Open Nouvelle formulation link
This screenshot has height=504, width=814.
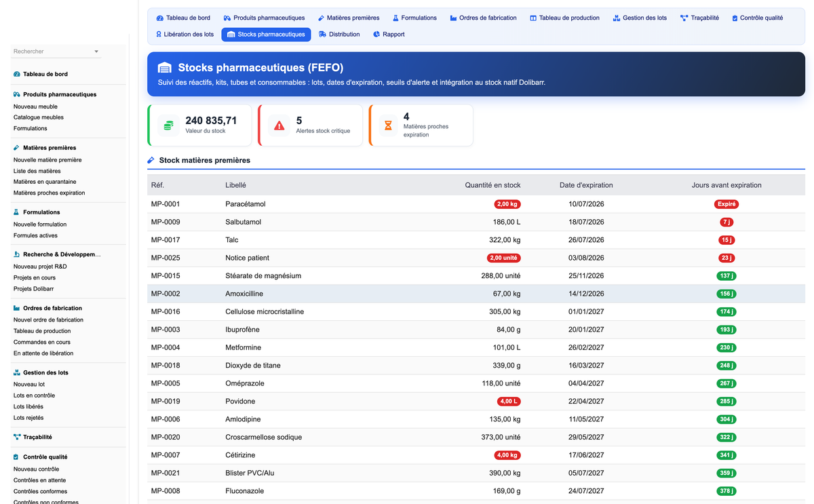tap(40, 225)
